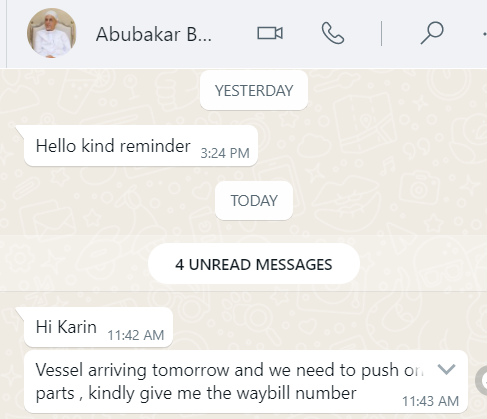Image resolution: width=487 pixels, height=419 pixels.
Task: Click the 11:42 AM timestamp
Action: pyautogui.click(x=136, y=335)
